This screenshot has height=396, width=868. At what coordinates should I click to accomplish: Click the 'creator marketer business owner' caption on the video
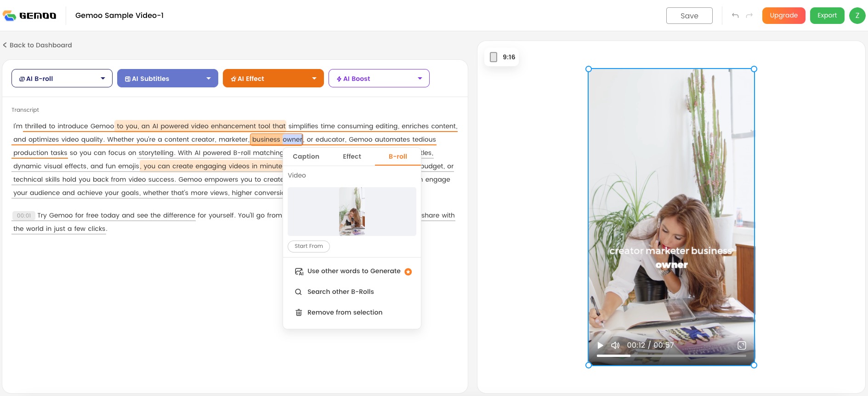point(671,258)
